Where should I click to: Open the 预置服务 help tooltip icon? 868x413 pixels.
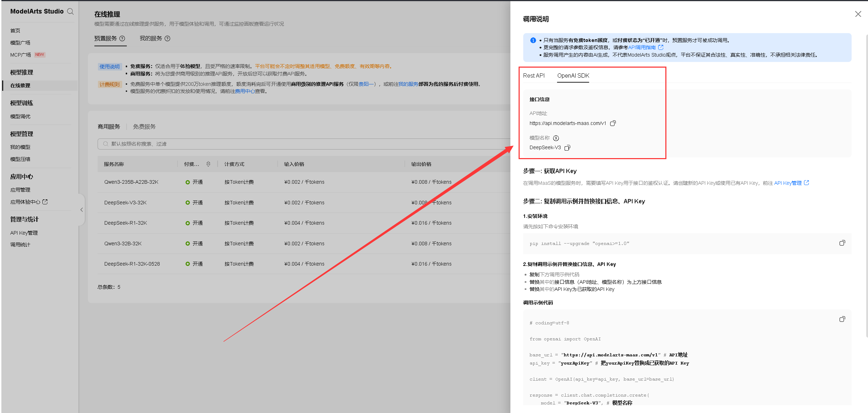pyautogui.click(x=122, y=38)
